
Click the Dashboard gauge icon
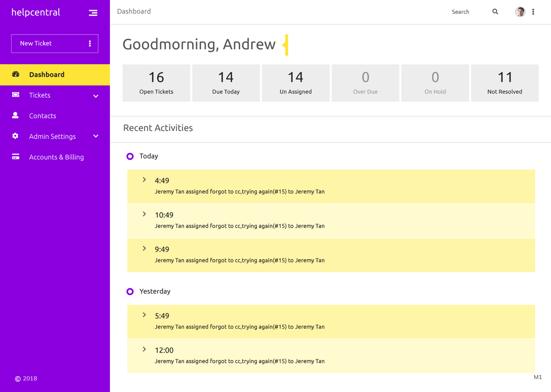[15, 74]
